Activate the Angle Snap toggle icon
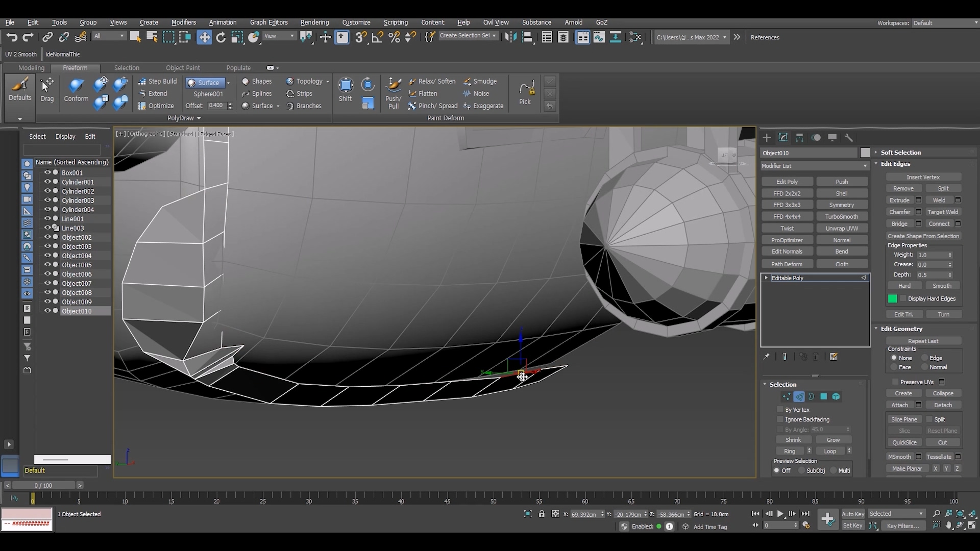The image size is (980, 551). (377, 37)
